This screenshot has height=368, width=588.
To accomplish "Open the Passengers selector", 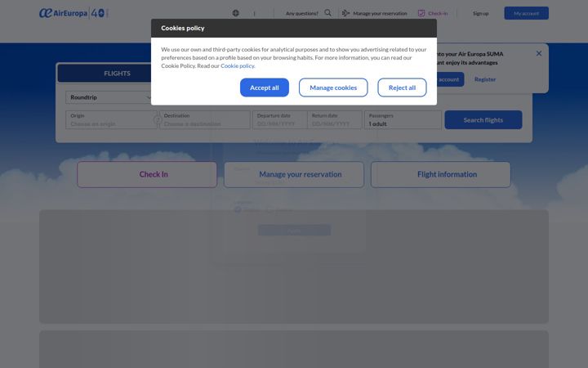I will point(403,119).
